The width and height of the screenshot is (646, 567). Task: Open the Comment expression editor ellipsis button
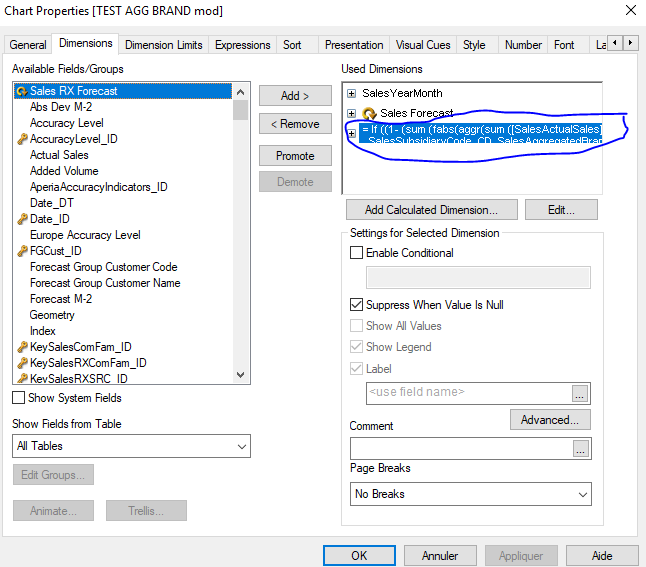pos(580,449)
